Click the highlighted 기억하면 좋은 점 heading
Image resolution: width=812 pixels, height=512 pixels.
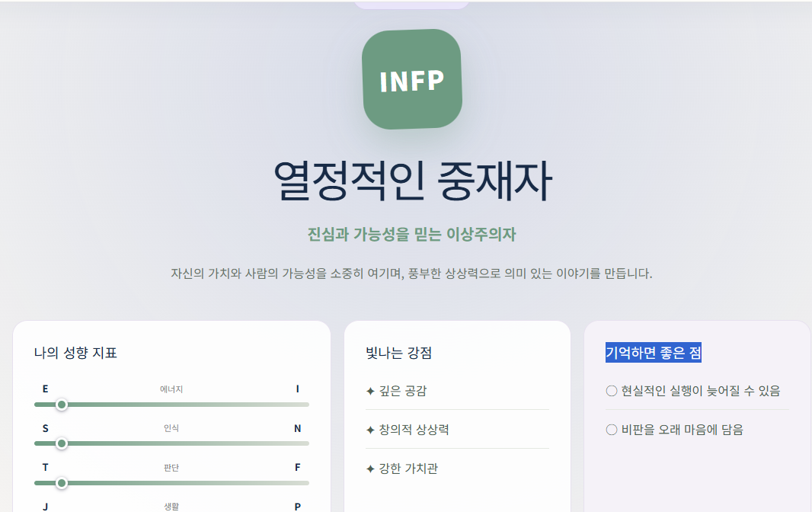[654, 353]
